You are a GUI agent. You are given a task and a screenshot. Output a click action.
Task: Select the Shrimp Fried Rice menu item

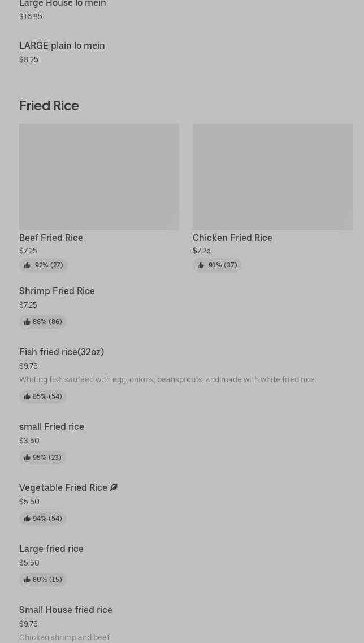tap(57, 291)
